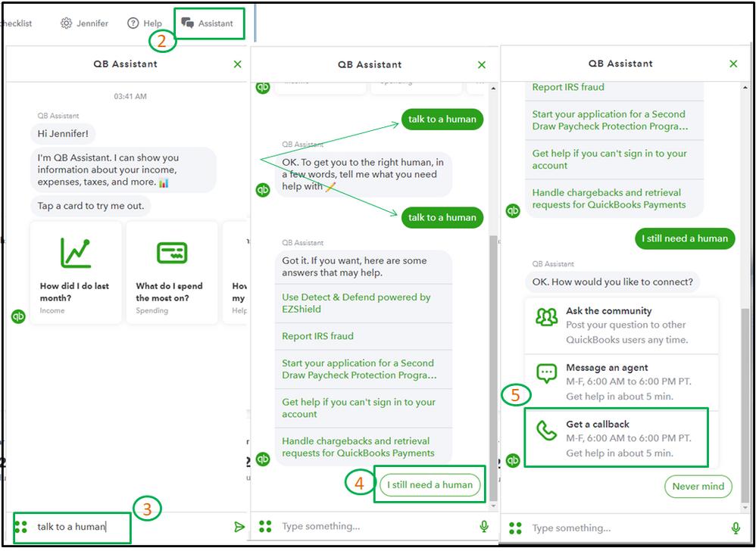The image size is (756, 551).
Task: Open 'What do I spend the most on?' card
Action: coord(172,273)
